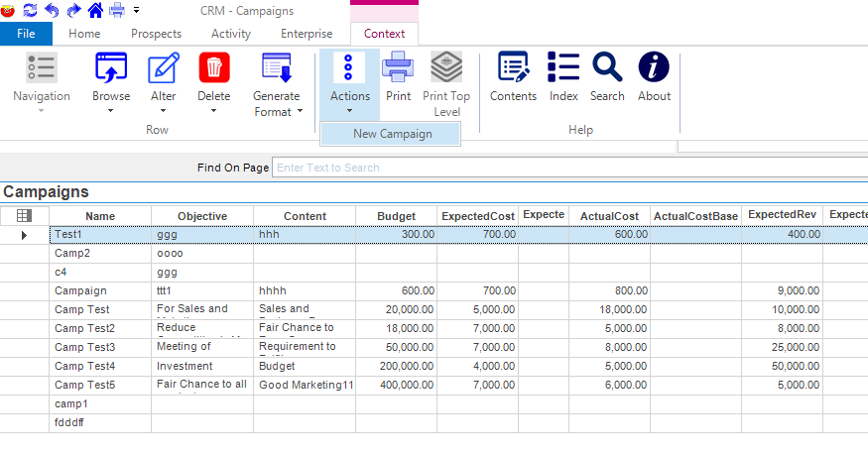Click the red Delete trash icon
868x455 pixels.
click(x=213, y=67)
